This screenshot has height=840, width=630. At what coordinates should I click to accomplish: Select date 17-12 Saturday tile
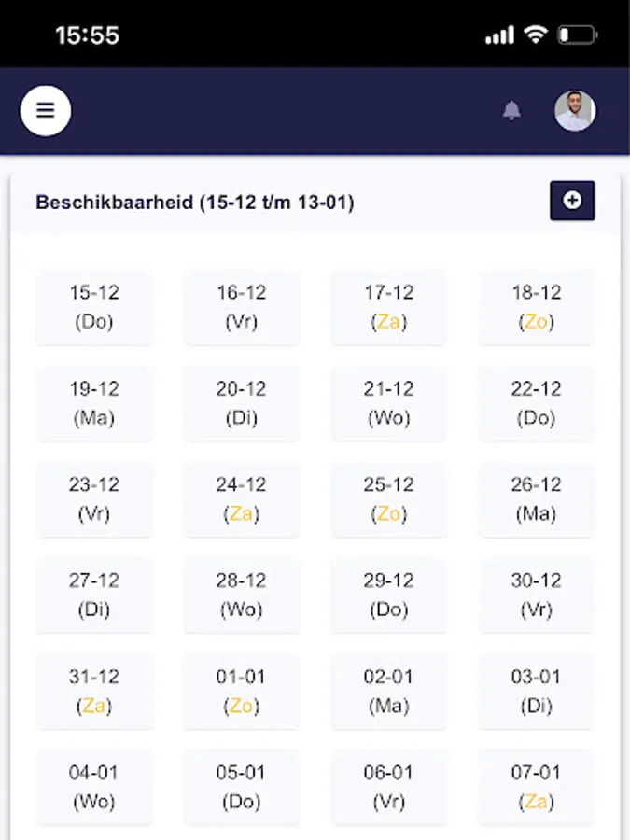click(388, 307)
